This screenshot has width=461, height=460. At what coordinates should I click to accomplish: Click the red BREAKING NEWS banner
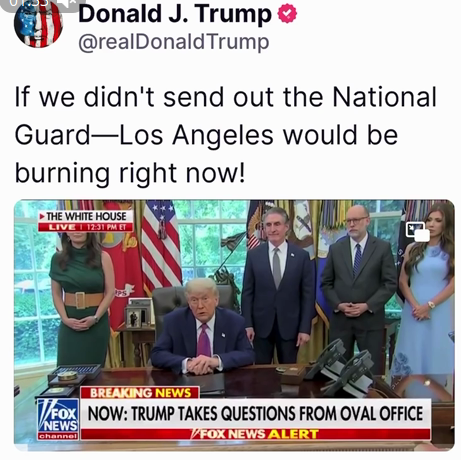pyautogui.click(x=140, y=392)
